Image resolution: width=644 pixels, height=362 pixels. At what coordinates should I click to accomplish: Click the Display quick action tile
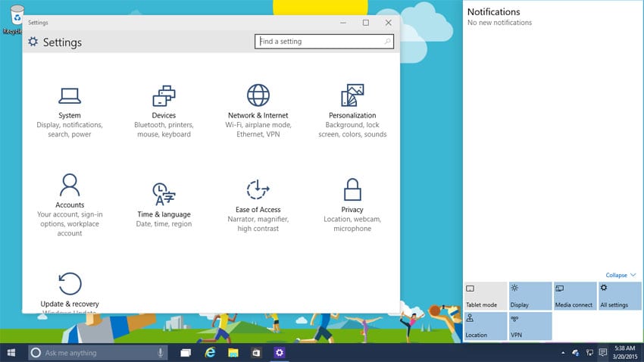coord(530,295)
